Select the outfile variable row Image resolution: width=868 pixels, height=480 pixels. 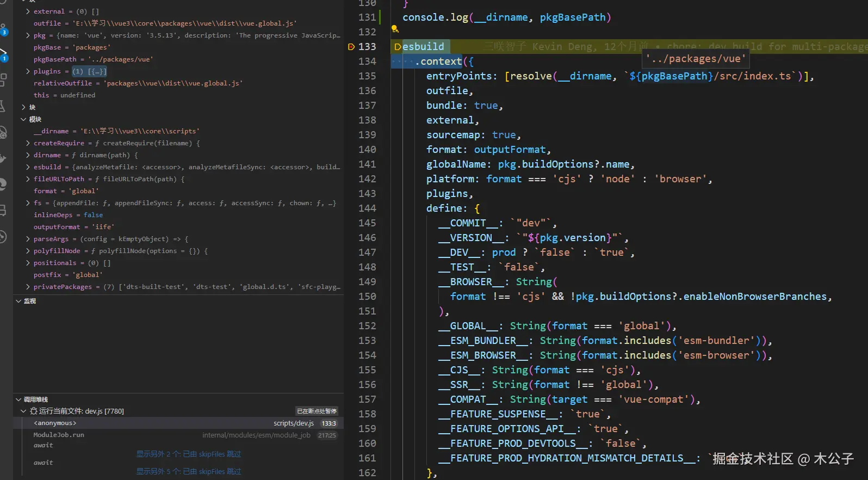point(178,23)
